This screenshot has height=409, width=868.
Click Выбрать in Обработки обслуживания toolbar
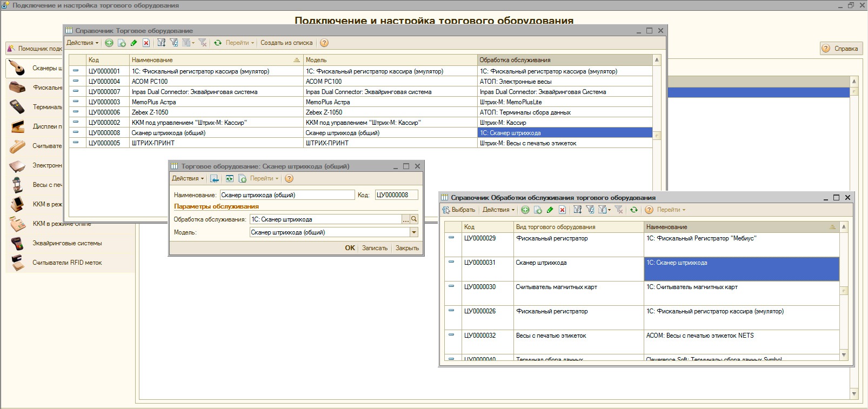click(x=459, y=210)
